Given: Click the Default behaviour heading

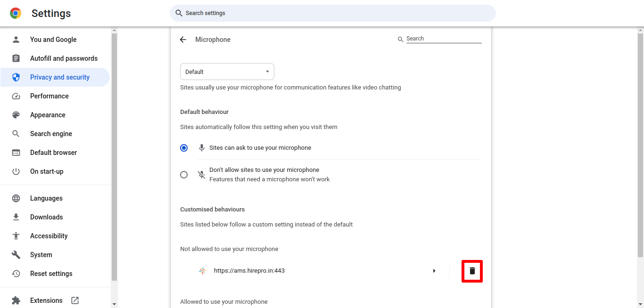Looking at the screenshot, I should coord(205,112).
